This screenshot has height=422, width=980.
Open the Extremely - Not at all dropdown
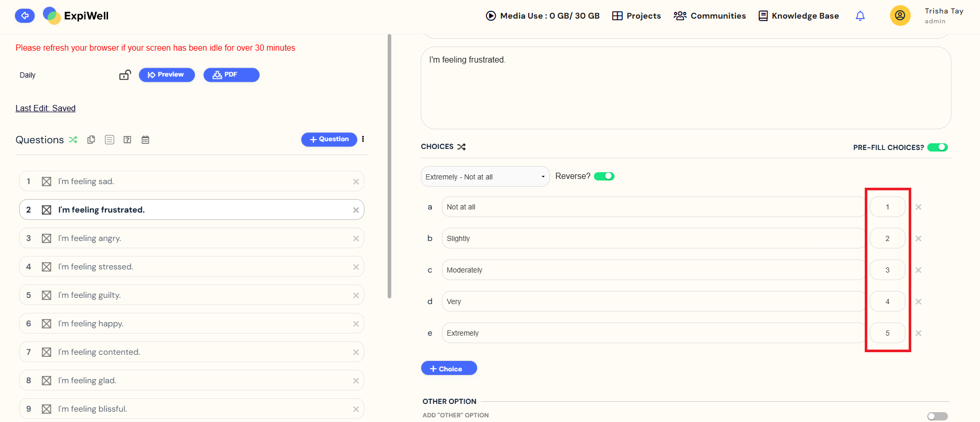(x=485, y=177)
